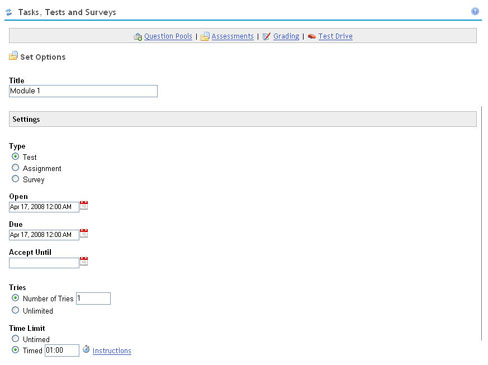Click the Grading pencil icon
This screenshot has height=365, width=488.
coord(266,36)
